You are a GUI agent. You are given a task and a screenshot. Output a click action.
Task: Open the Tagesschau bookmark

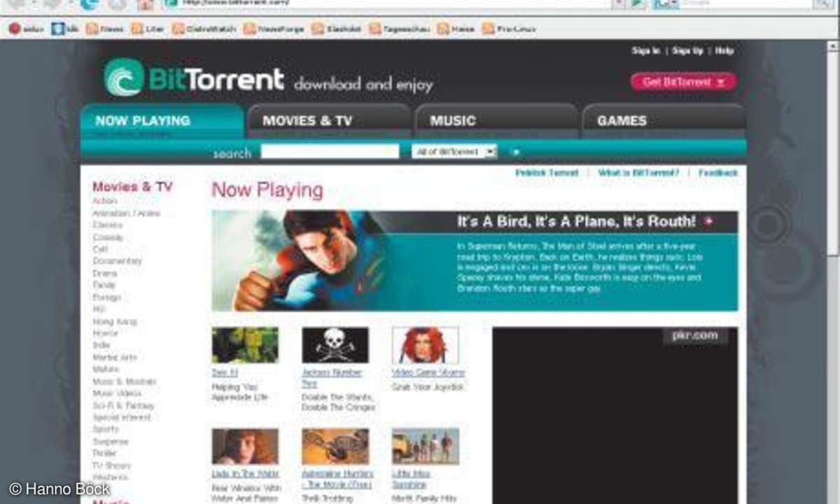(x=400, y=29)
